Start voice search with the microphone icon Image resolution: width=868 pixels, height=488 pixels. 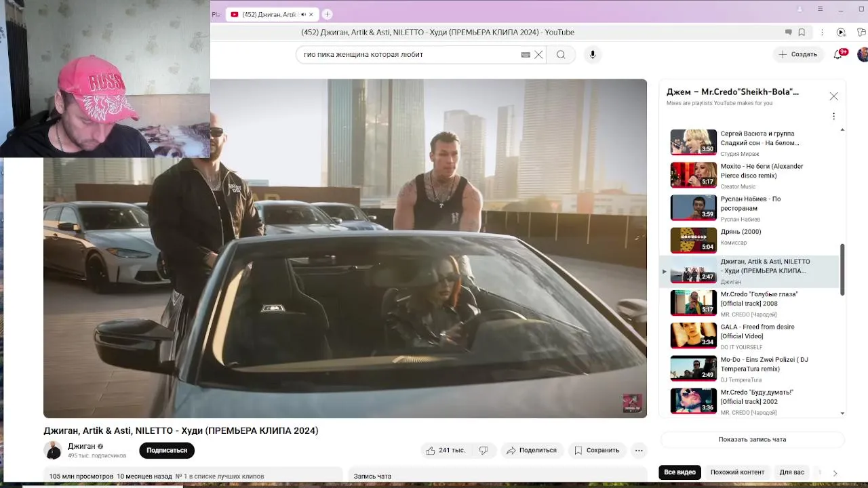pyautogui.click(x=593, y=54)
